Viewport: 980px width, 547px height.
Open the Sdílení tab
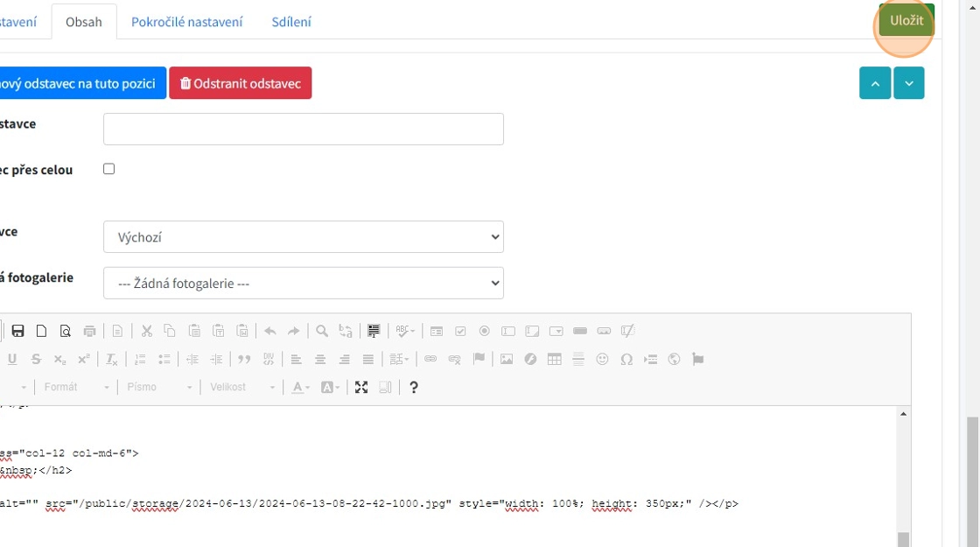[x=291, y=22]
